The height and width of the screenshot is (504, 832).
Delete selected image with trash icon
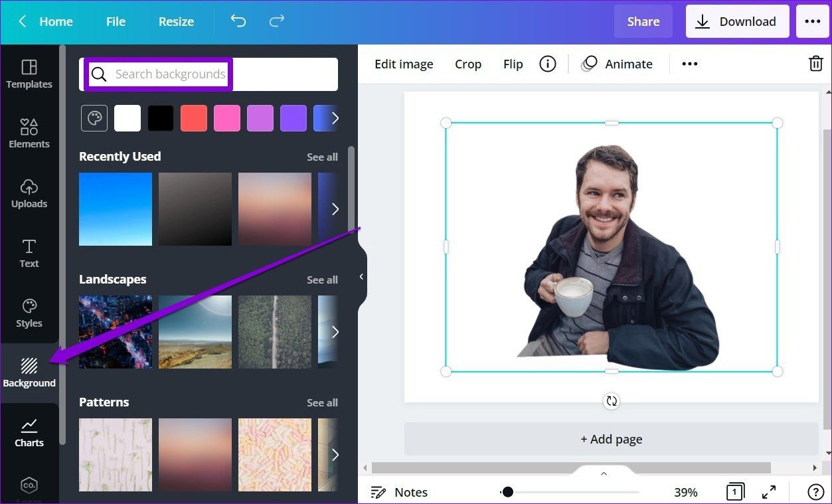(x=815, y=64)
